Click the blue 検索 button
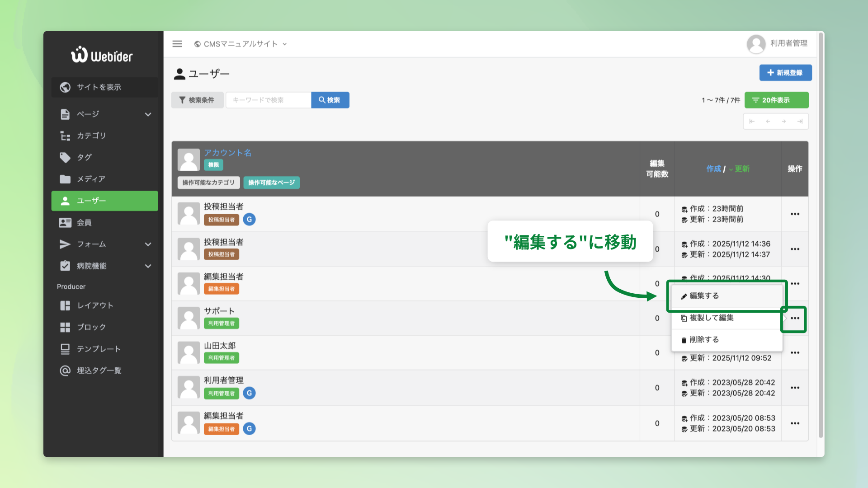The width and height of the screenshot is (868, 488). click(x=330, y=100)
